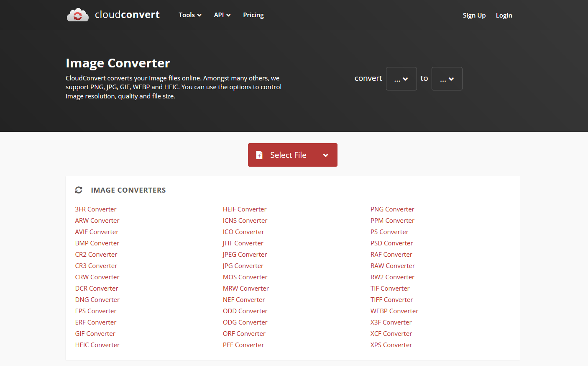Open the target format dropdown after 'to'

click(x=447, y=79)
